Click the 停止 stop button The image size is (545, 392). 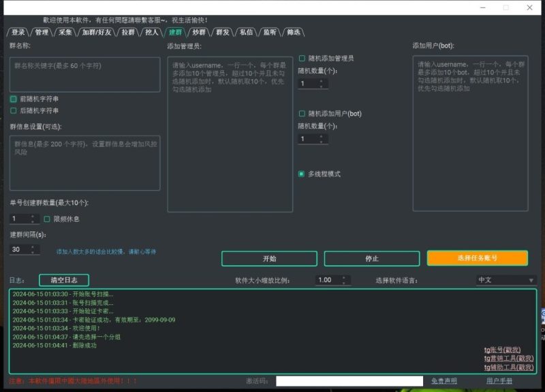point(373,259)
